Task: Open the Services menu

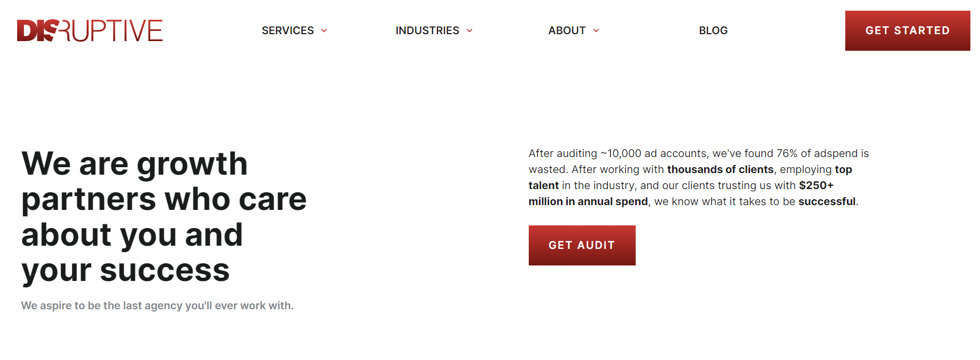Action: click(x=288, y=30)
